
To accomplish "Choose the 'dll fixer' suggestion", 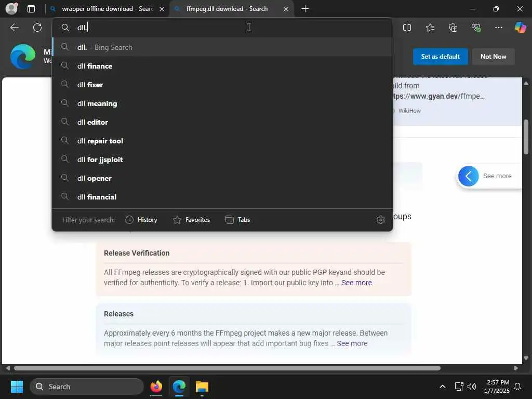I will click(x=222, y=85).
